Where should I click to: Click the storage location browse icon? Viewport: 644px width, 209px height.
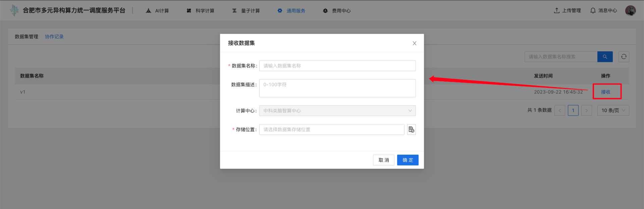(x=411, y=129)
